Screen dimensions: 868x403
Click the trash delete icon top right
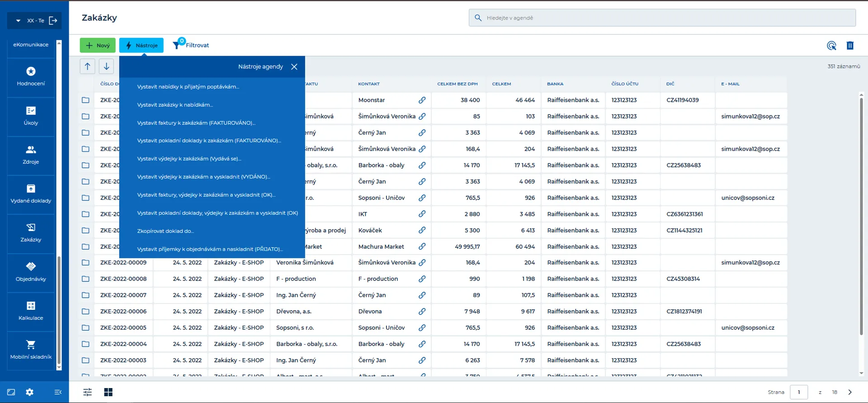(850, 45)
